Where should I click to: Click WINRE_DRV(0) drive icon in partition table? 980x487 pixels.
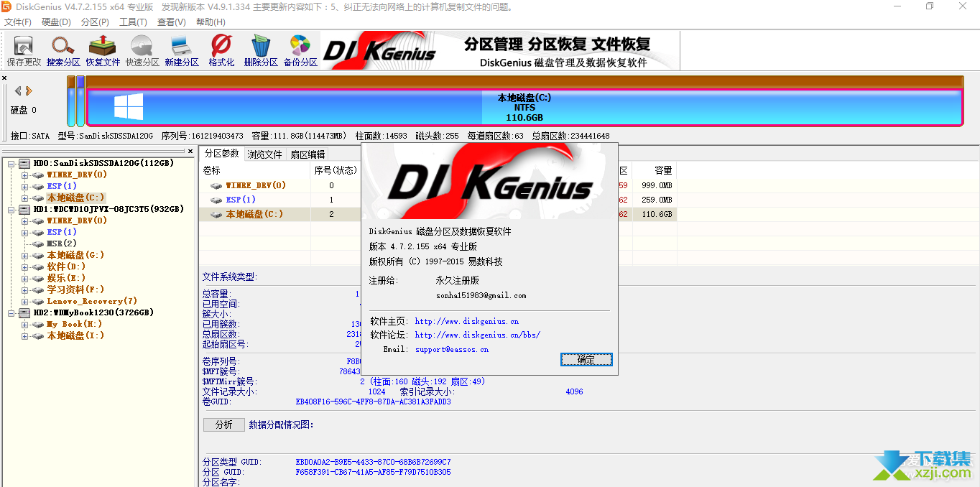[x=216, y=185]
